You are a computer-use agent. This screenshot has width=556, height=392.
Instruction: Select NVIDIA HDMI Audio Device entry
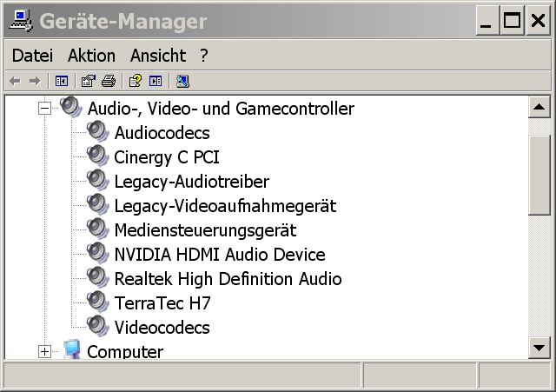[x=220, y=255]
